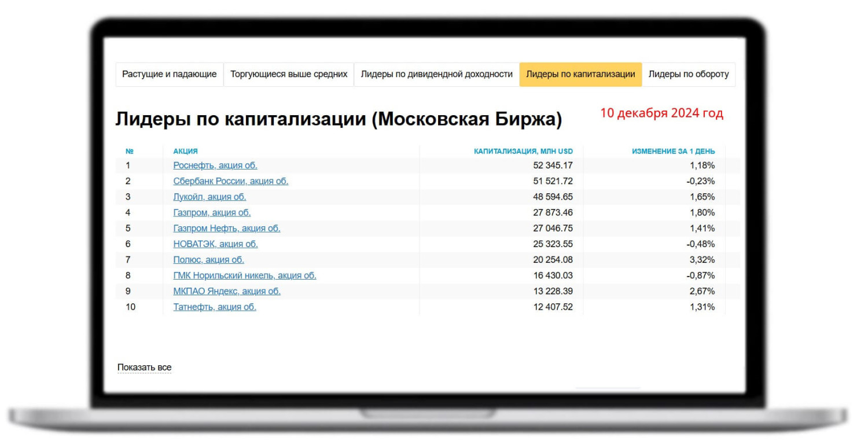Viewport: 868px width, 448px height.
Task: Click rank number 10 in the table
Action: [x=131, y=307]
